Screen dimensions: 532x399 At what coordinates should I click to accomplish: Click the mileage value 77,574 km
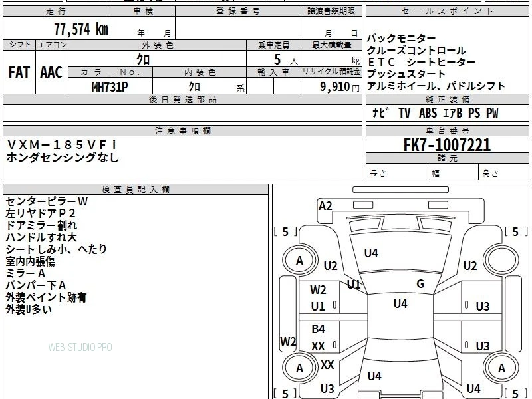81,29
